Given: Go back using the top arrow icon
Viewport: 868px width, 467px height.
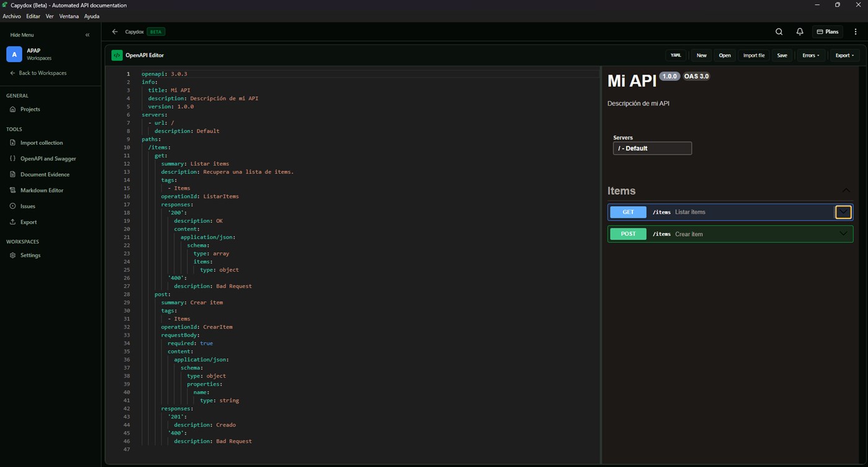Looking at the screenshot, I should (115, 32).
